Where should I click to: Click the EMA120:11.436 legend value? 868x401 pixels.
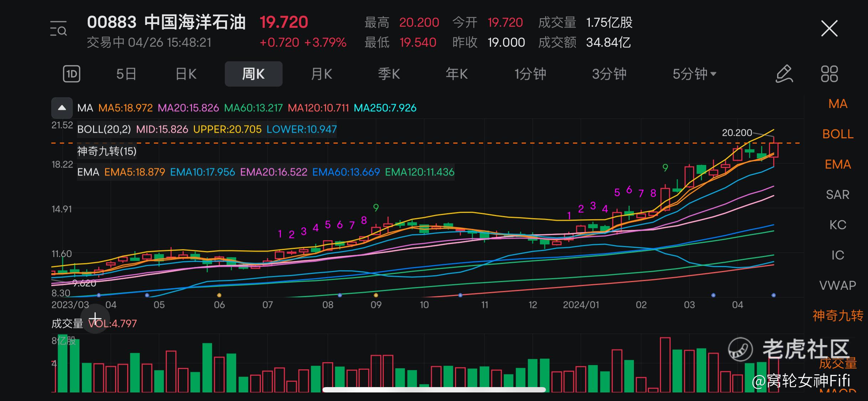(x=420, y=172)
